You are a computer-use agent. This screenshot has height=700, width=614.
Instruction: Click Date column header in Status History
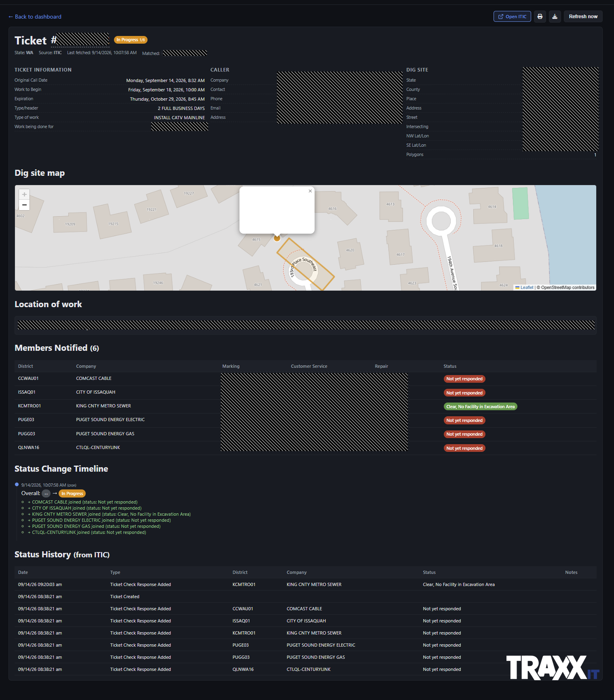click(x=23, y=572)
